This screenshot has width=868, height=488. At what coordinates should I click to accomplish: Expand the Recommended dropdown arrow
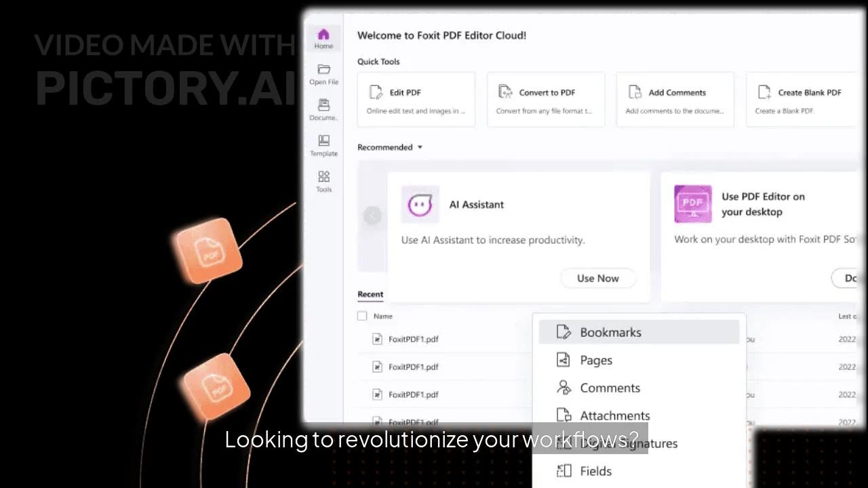pos(420,147)
